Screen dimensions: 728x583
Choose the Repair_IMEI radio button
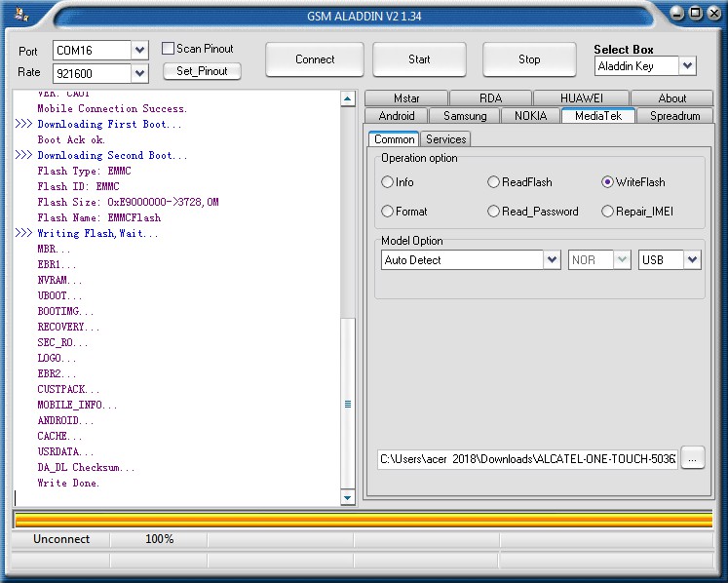point(608,212)
